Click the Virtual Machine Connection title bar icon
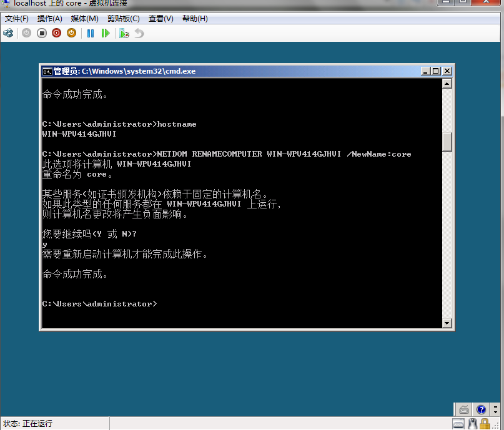Image resolution: width=504 pixels, height=430 pixels. [6, 3]
